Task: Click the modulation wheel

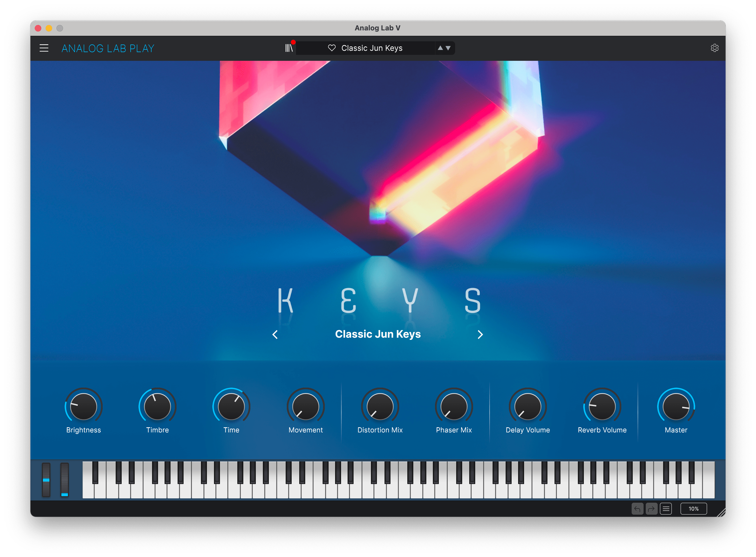Action: (64, 480)
